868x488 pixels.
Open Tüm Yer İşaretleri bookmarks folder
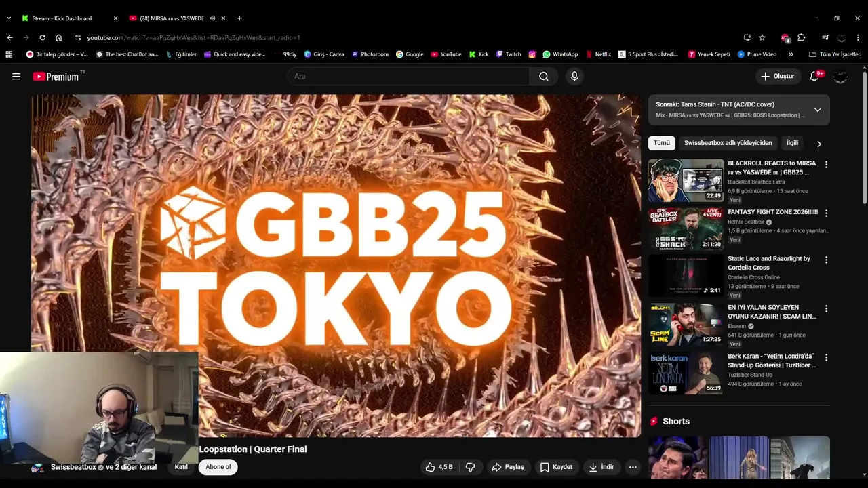pos(835,54)
